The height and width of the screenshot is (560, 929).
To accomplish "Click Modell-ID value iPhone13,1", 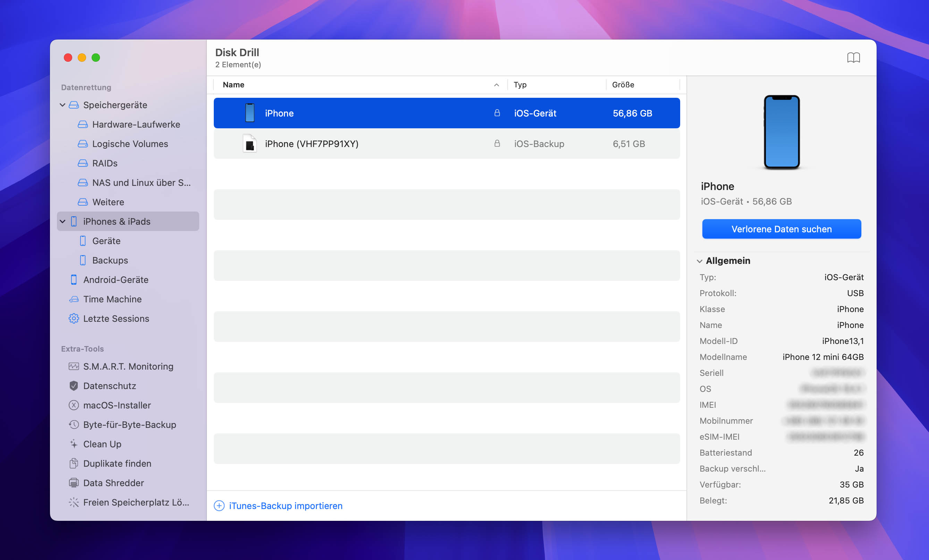I will (843, 341).
